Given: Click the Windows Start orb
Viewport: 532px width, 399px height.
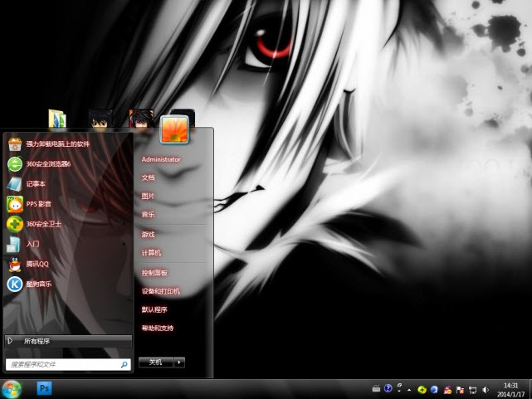Looking at the screenshot, I should pos(12,389).
